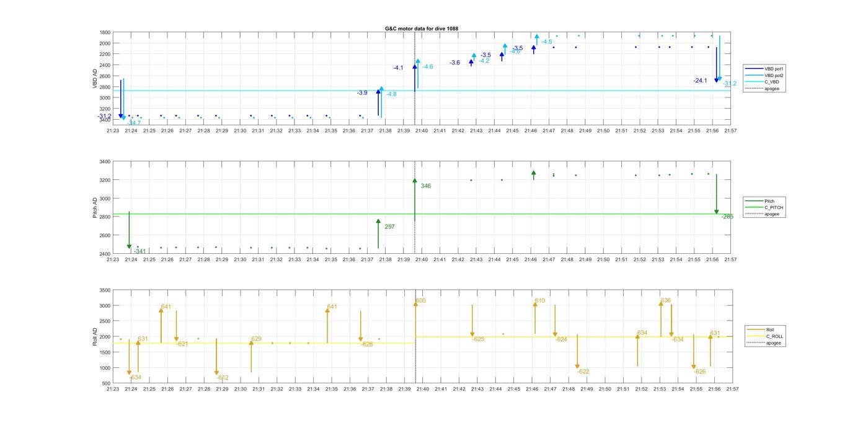Click the "-621" roll data label
868x430 pixels.
(x=182, y=344)
